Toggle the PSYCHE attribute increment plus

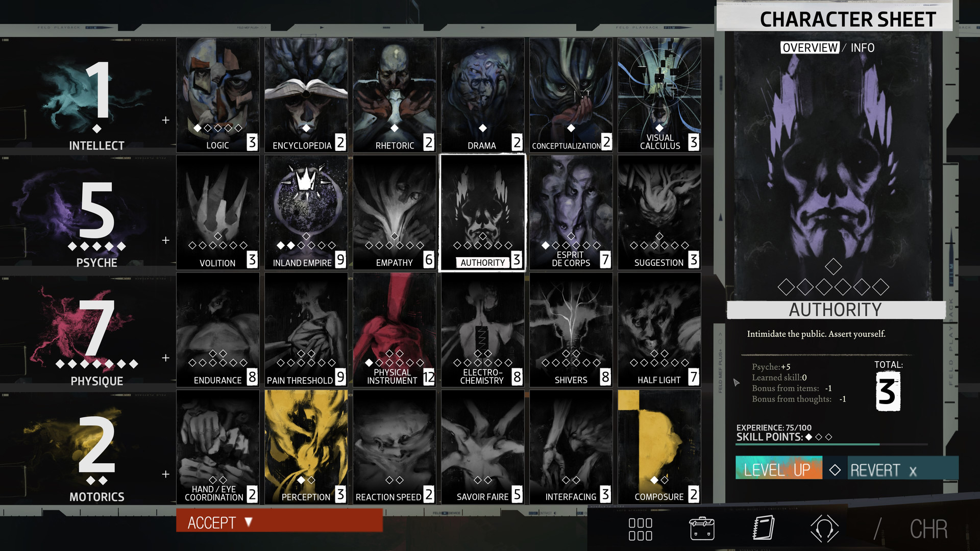(166, 240)
